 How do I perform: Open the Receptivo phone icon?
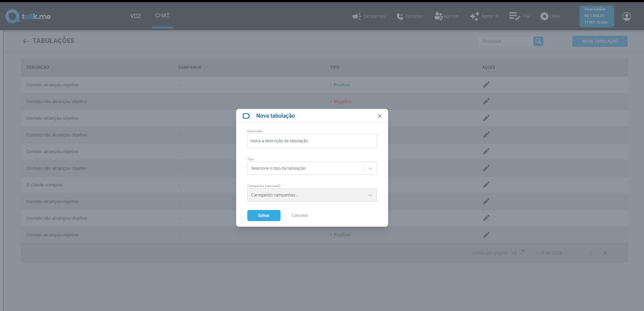400,16
